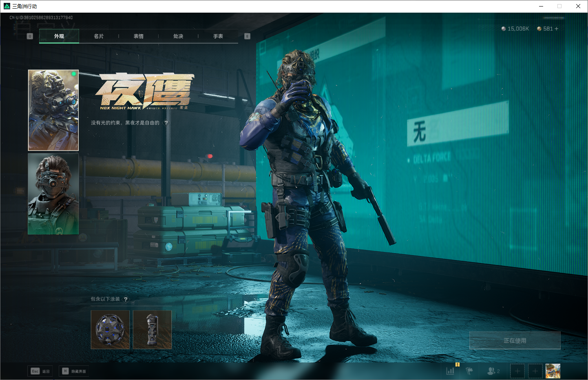Screen dimensions: 588x380
Task: Close the 三角洲行动 window
Action: tap(578, 6)
